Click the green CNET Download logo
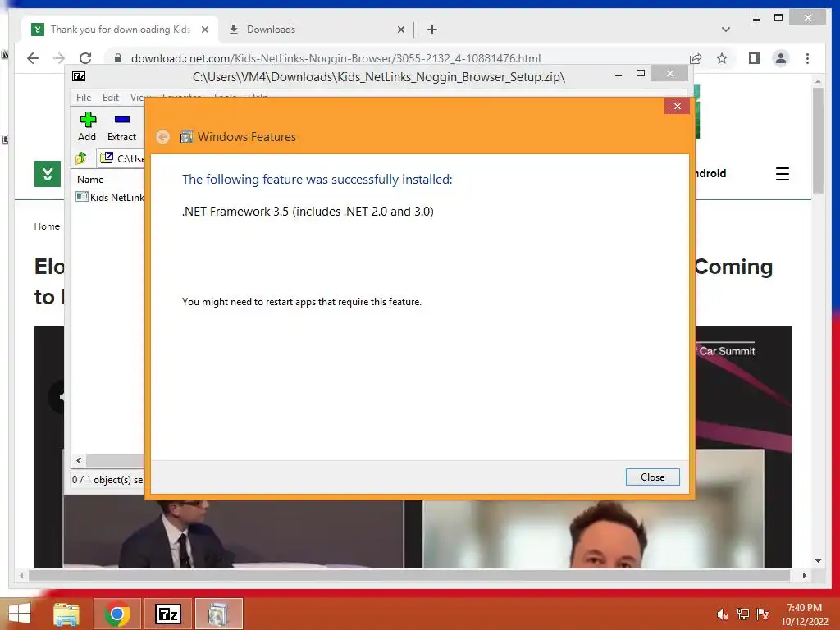 pos(47,174)
